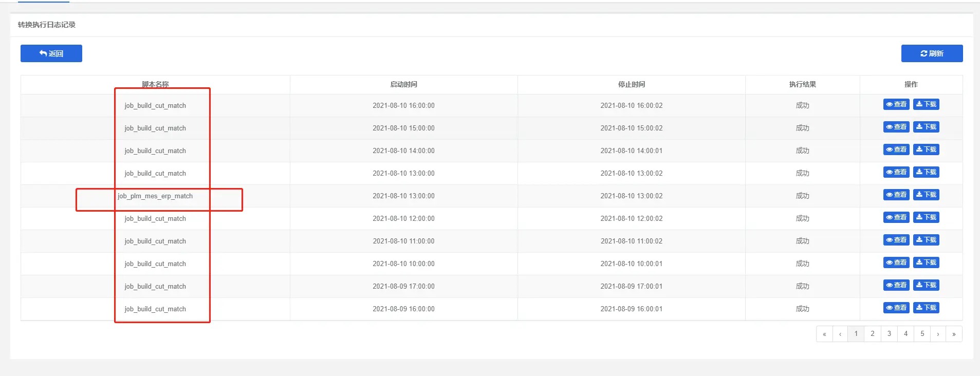Click the 转换执行日志记录 panel title
The width and height of the screenshot is (980, 376).
click(x=47, y=25)
